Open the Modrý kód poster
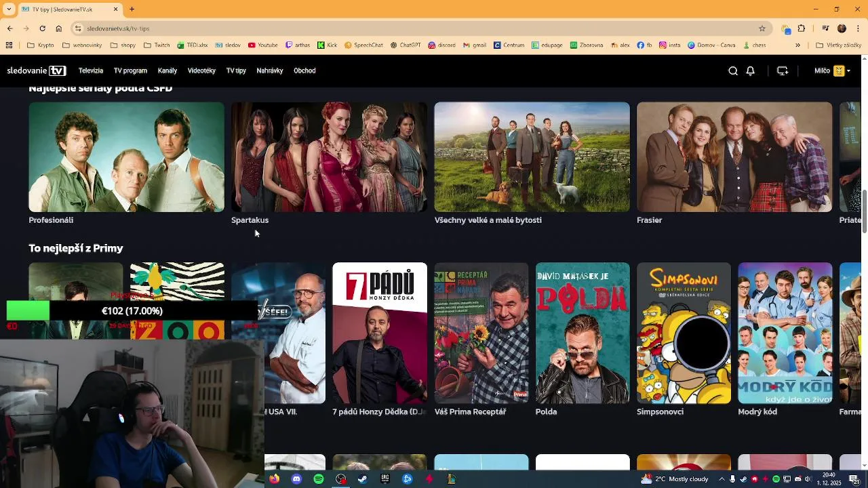 tap(785, 333)
